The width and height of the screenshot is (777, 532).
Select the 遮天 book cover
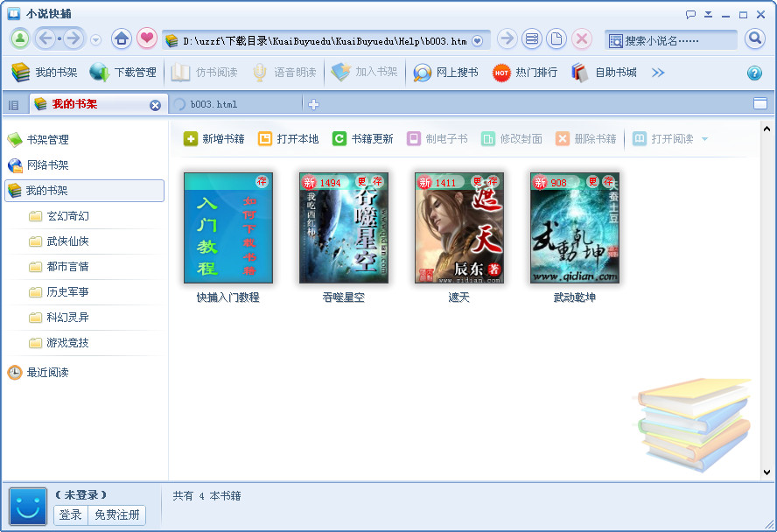click(x=458, y=227)
